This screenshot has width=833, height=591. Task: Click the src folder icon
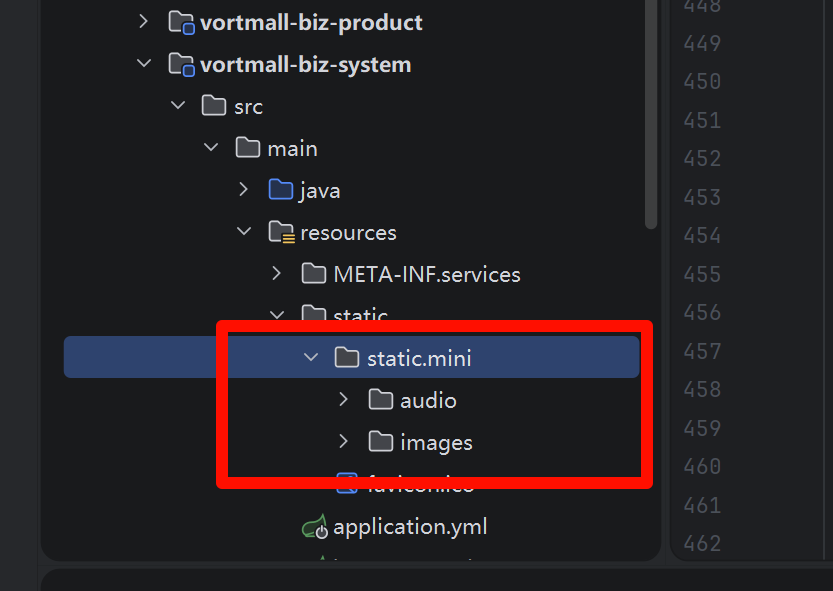(214, 106)
